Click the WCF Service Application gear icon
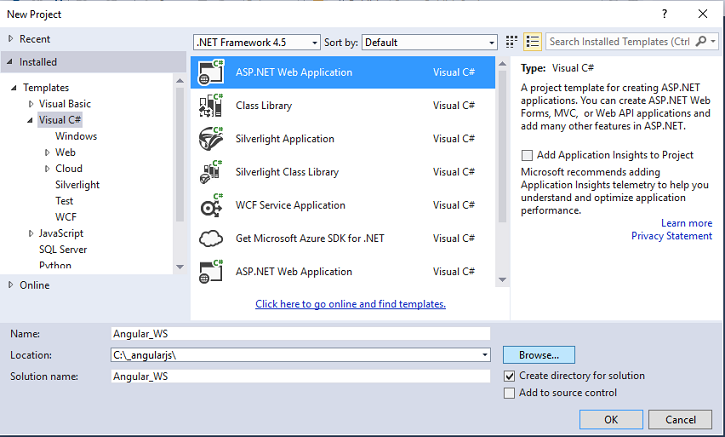Image resolution: width=725 pixels, height=437 pixels. point(211,205)
